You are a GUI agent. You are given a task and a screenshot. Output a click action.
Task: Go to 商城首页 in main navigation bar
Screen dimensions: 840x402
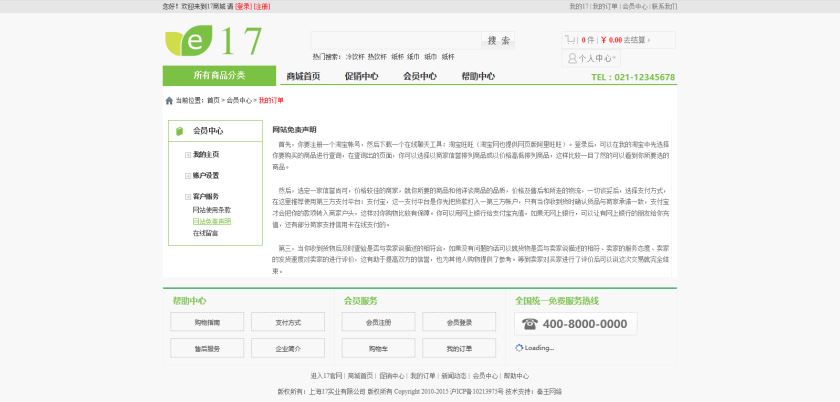coord(303,76)
